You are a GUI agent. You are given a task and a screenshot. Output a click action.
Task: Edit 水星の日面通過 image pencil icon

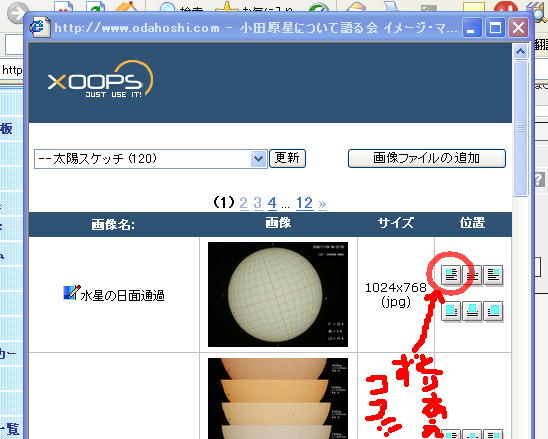pyautogui.click(x=72, y=293)
